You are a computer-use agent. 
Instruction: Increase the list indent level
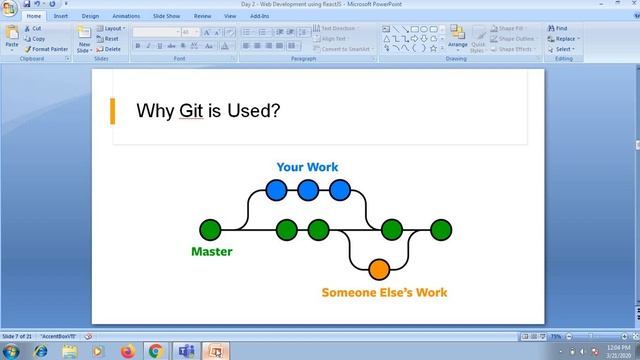(290, 32)
